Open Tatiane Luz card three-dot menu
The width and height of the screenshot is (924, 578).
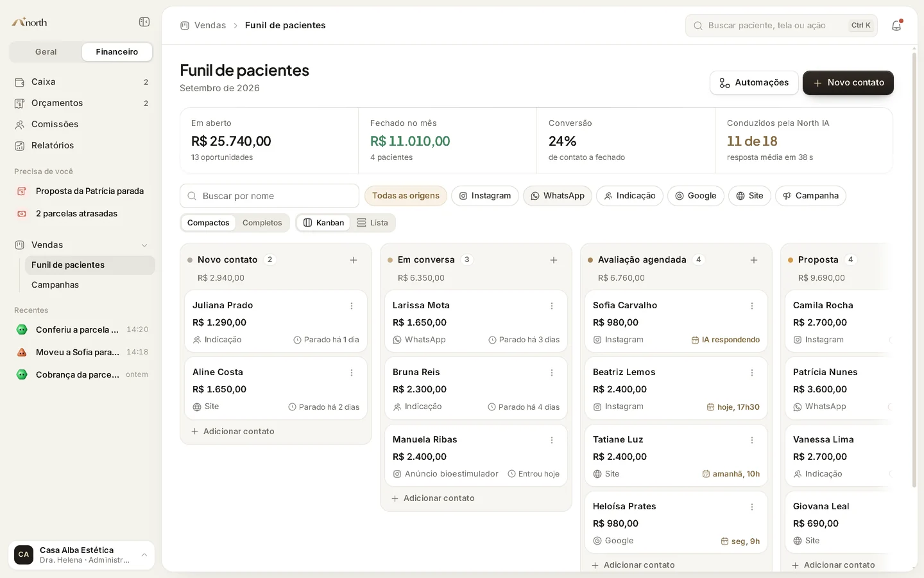click(x=752, y=440)
